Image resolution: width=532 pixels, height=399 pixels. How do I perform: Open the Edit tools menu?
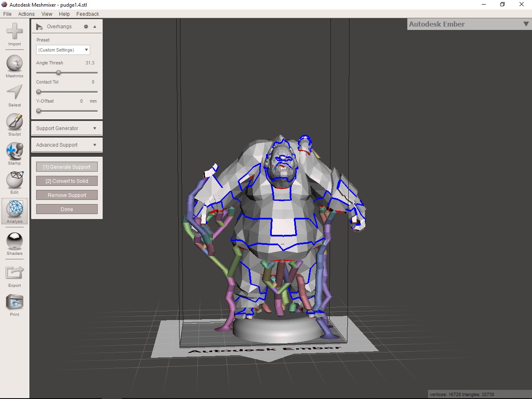click(15, 182)
